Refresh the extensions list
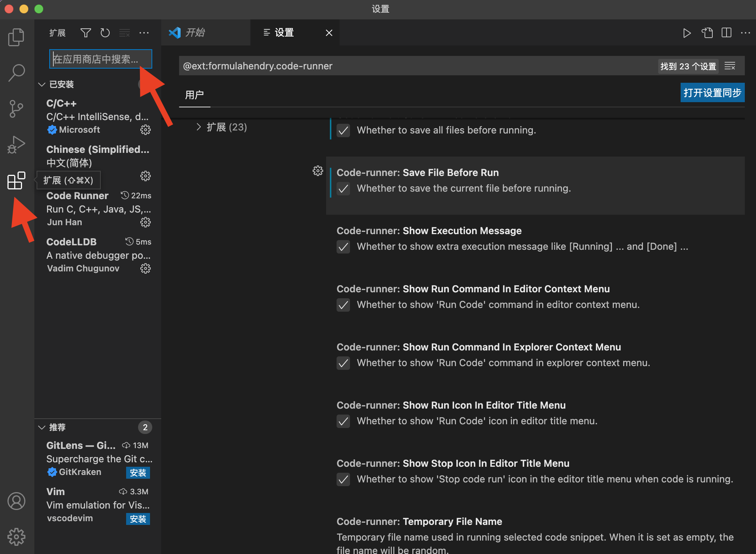Viewport: 756px width, 554px height. [105, 33]
